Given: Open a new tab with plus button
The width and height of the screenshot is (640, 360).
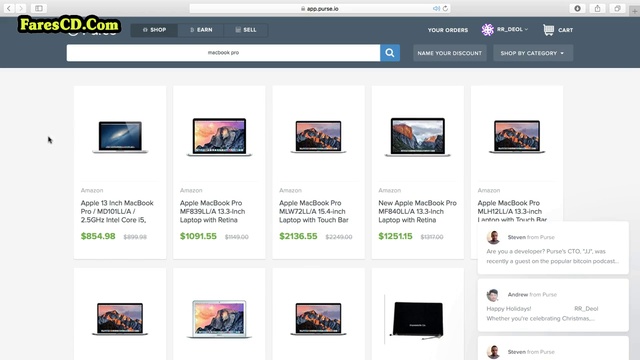Looking at the screenshot, I should 634,11.
